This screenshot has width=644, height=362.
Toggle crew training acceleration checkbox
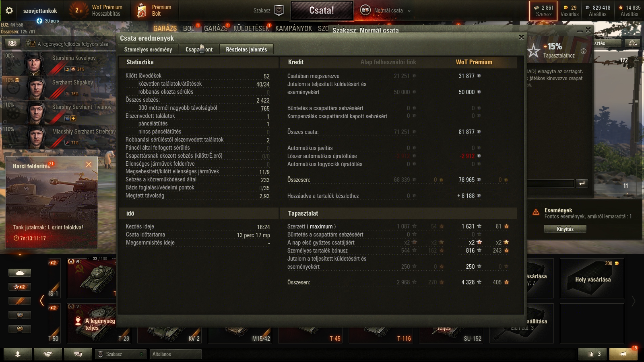coord(28,43)
